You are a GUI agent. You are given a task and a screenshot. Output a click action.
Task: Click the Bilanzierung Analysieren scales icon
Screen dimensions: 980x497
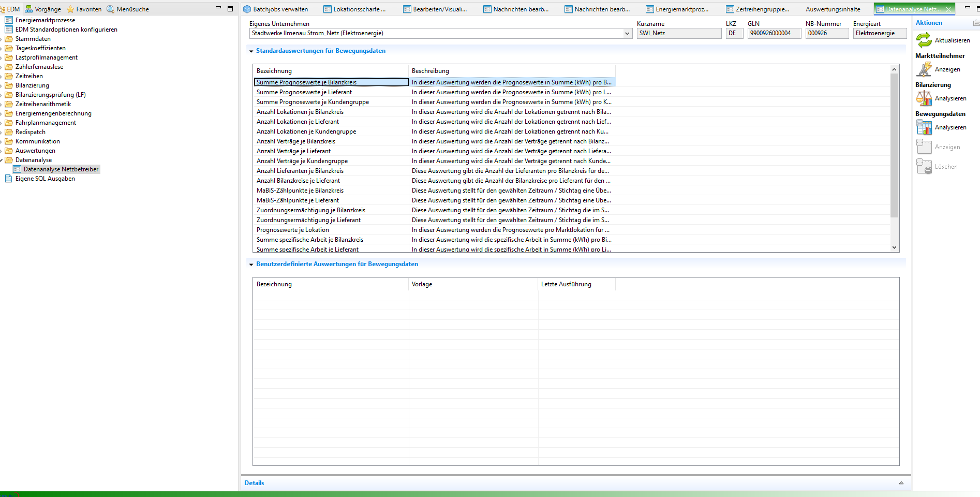(924, 98)
